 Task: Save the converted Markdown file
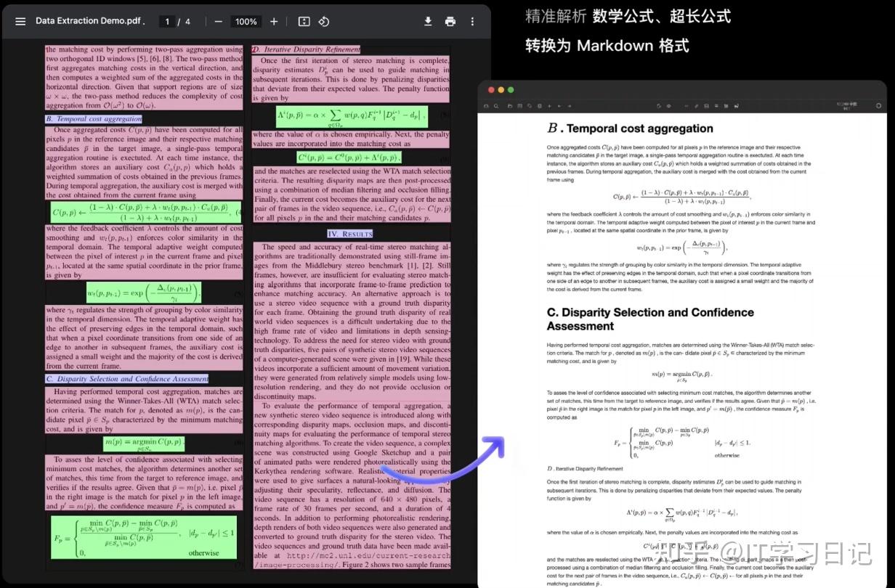tap(707, 106)
